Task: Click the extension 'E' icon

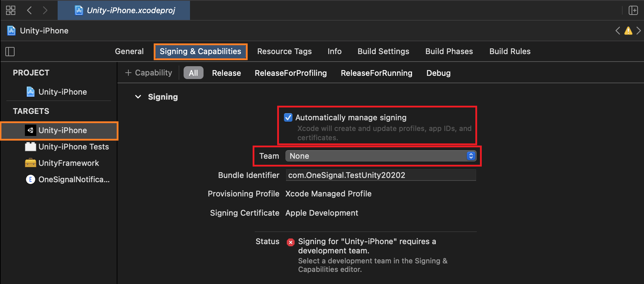Action: point(30,179)
